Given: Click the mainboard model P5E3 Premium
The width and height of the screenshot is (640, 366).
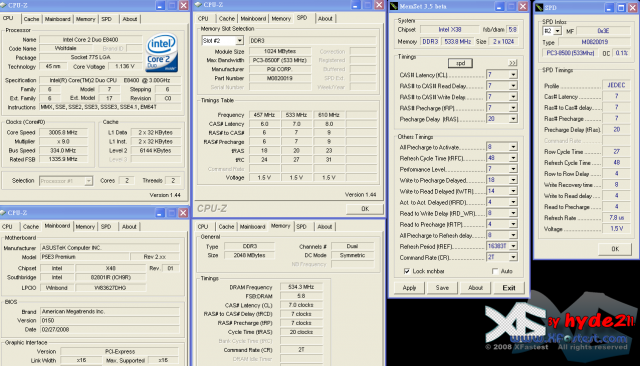Looking at the screenshot, I should coord(85,257).
